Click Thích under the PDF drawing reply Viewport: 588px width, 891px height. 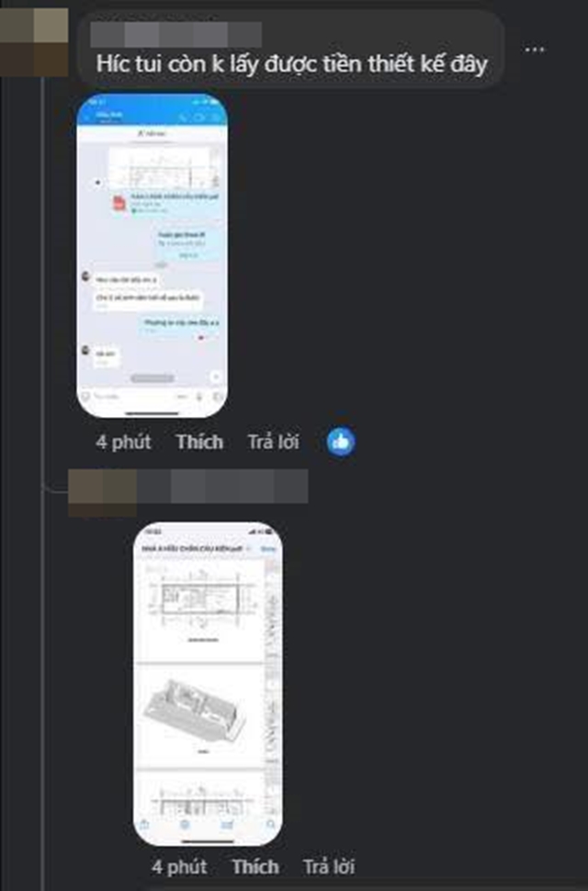click(255, 866)
